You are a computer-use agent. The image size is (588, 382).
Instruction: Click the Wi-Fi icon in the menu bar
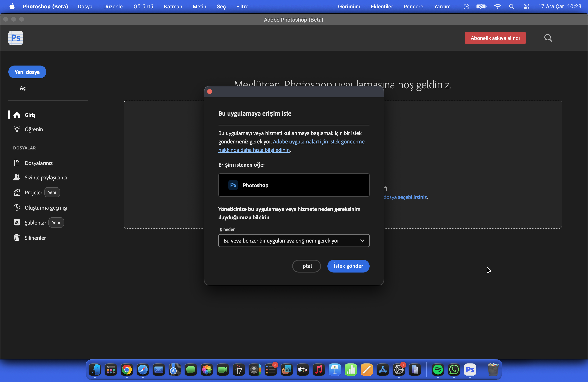[x=497, y=6]
